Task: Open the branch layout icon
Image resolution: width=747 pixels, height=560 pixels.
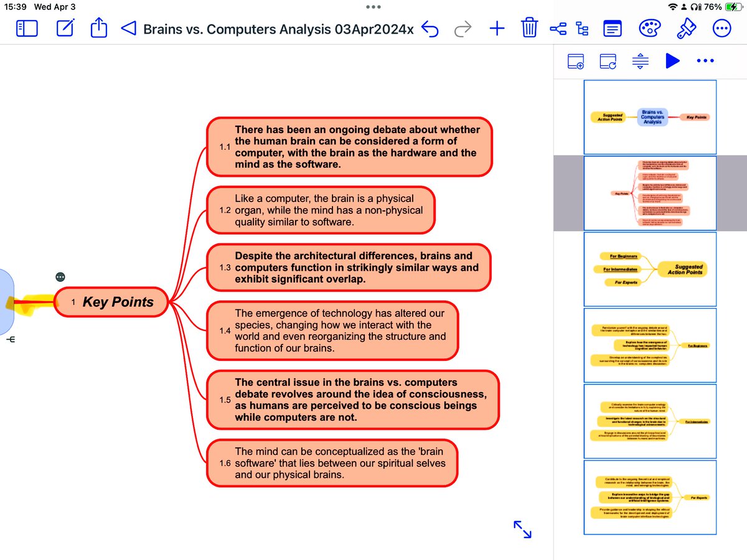Action: pos(558,29)
